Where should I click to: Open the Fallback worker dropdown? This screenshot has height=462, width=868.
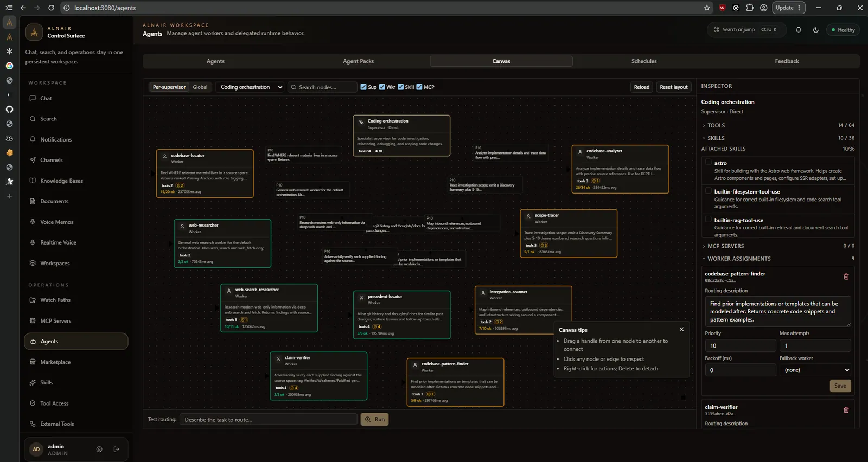click(815, 370)
